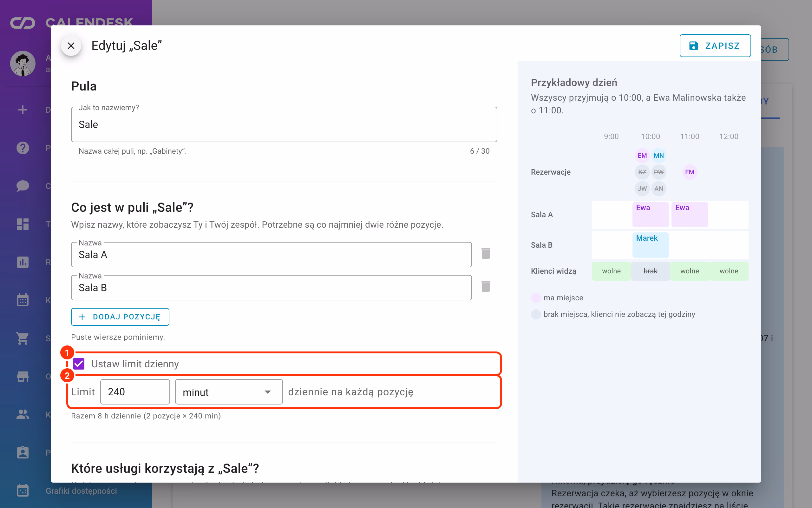Select the Sala B name field
812x508 pixels.
(x=272, y=288)
